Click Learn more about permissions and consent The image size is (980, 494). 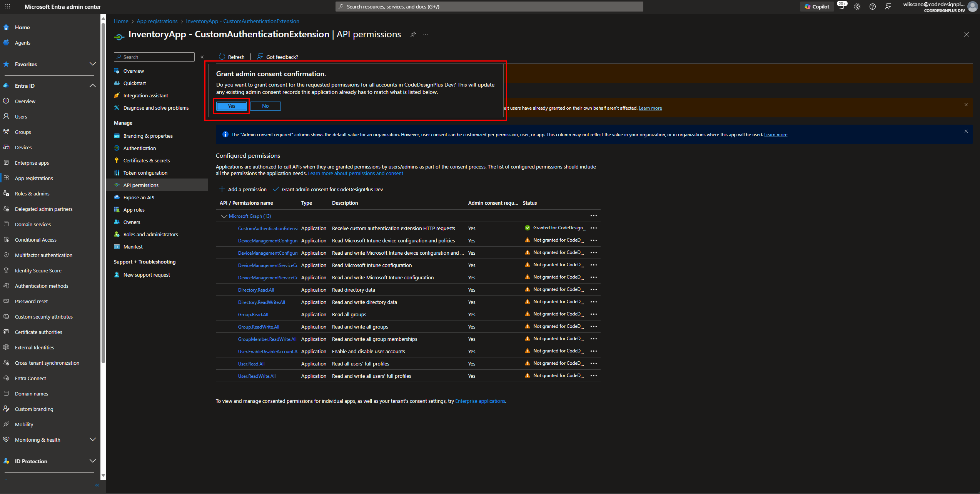click(356, 174)
